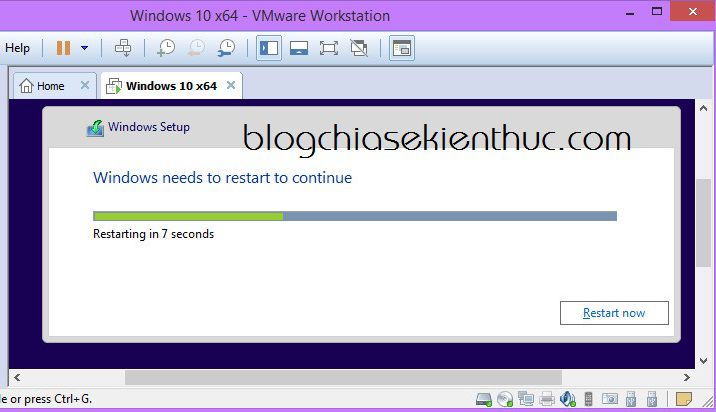Click the horizontal scrollbar left arrow
The height and width of the screenshot is (412, 716).
pyautogui.click(x=17, y=377)
